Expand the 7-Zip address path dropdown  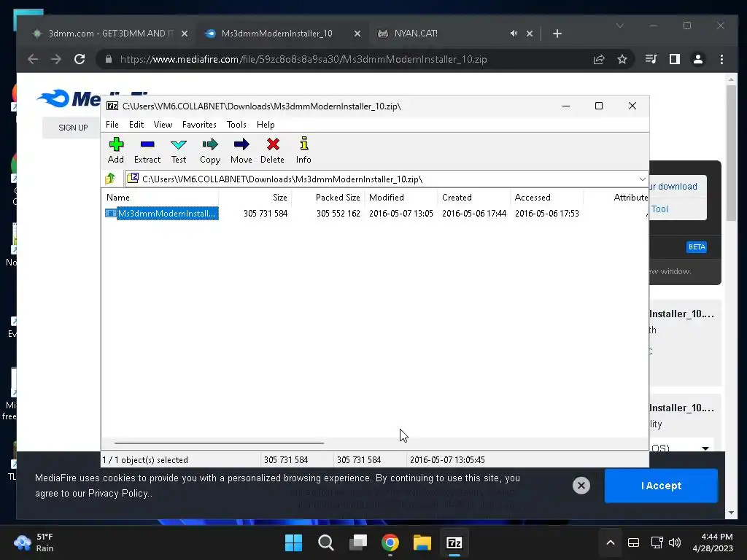click(x=642, y=179)
